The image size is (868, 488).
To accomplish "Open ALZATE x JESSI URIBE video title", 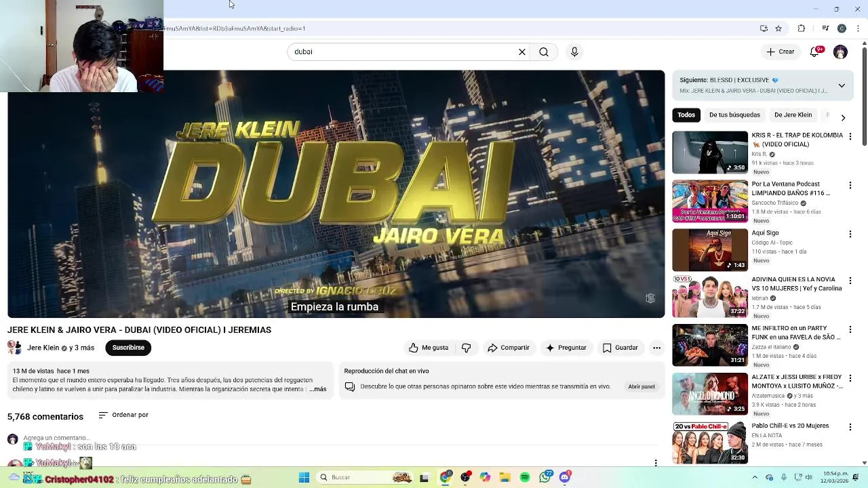I will point(797,382).
